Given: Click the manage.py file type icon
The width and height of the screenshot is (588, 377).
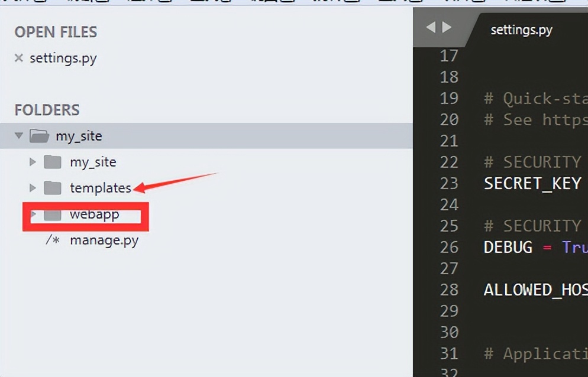Looking at the screenshot, I should 53,240.
